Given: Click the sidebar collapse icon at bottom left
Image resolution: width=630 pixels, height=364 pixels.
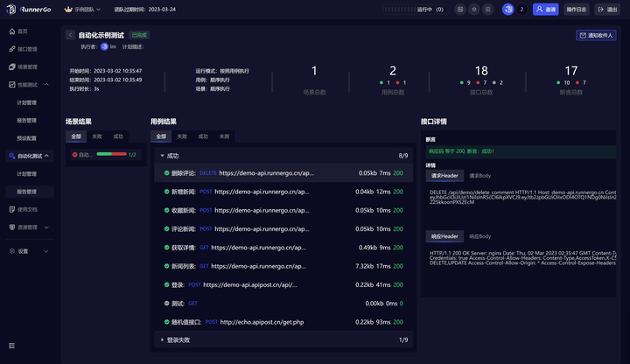Looking at the screenshot, I should [11, 346].
